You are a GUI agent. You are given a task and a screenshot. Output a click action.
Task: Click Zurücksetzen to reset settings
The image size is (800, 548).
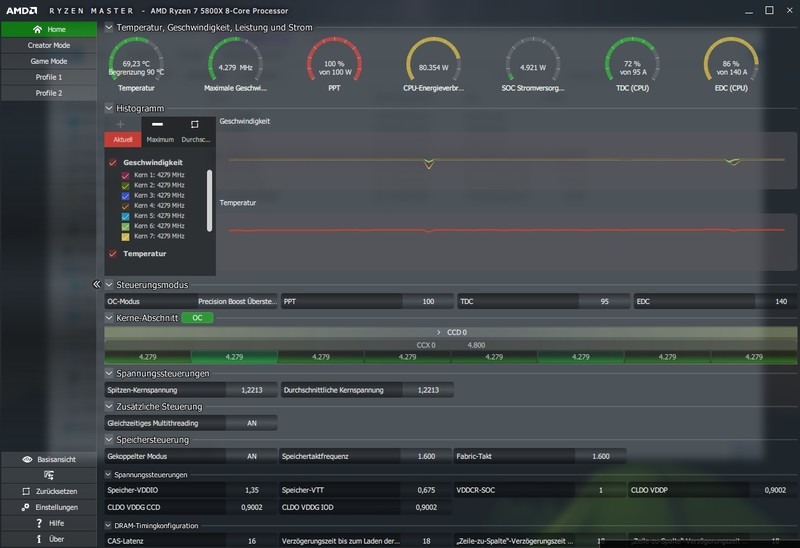click(x=49, y=491)
